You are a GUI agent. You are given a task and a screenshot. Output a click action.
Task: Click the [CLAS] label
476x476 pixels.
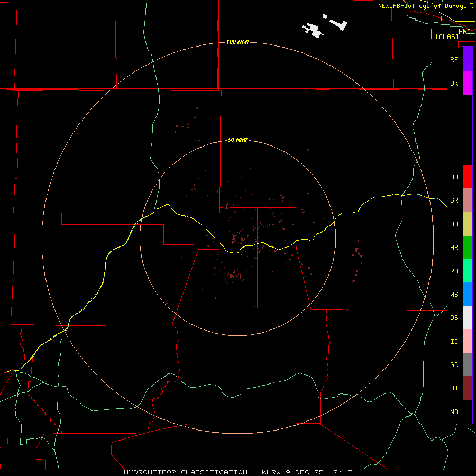pos(447,36)
